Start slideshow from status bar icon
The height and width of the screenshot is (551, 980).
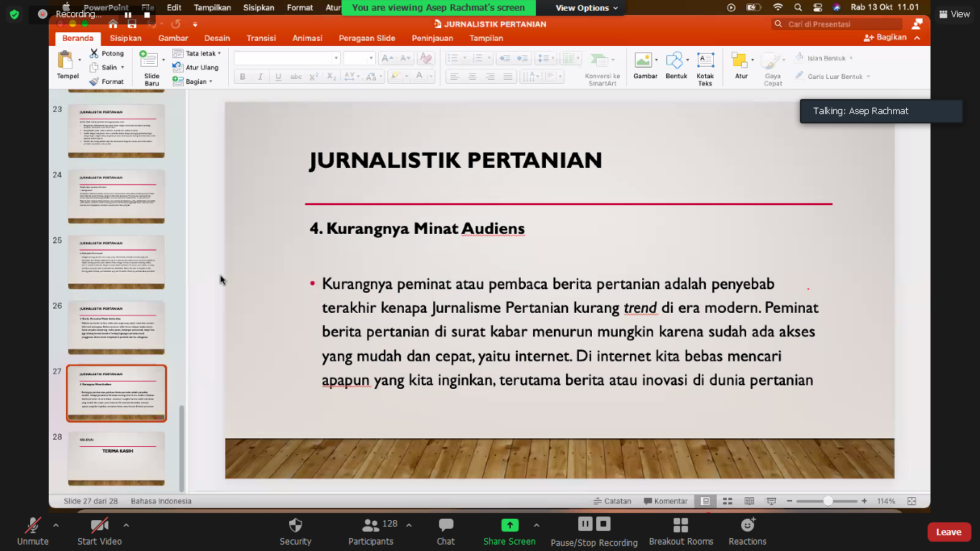point(771,501)
